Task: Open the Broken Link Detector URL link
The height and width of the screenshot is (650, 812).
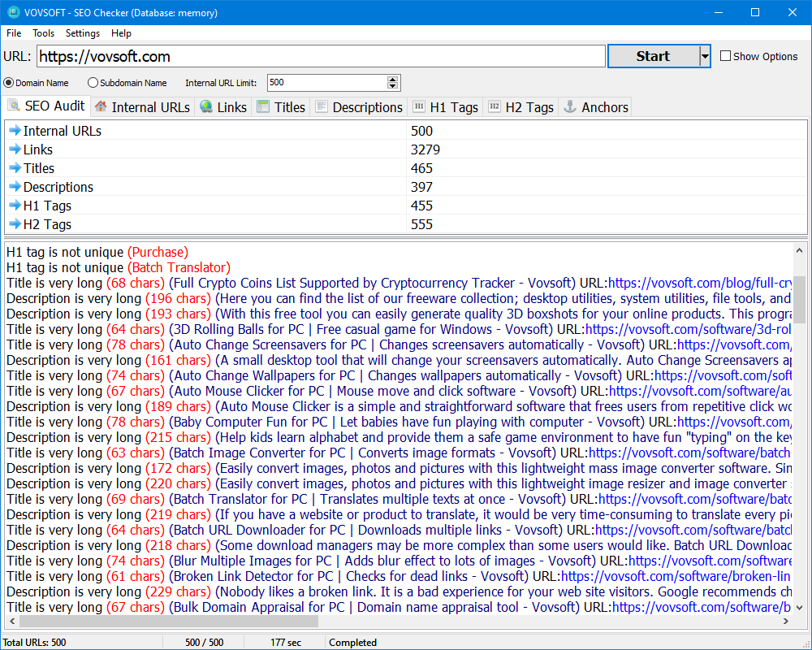Action: tap(676, 576)
